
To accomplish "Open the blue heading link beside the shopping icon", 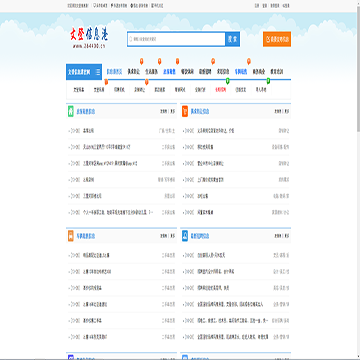I will pos(200,112).
